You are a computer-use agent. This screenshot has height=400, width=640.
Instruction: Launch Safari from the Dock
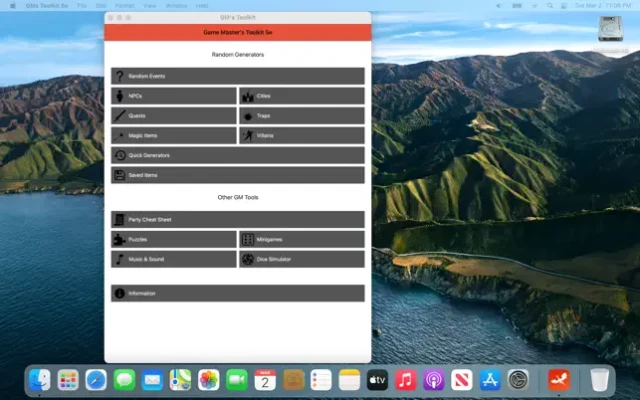[96, 380]
